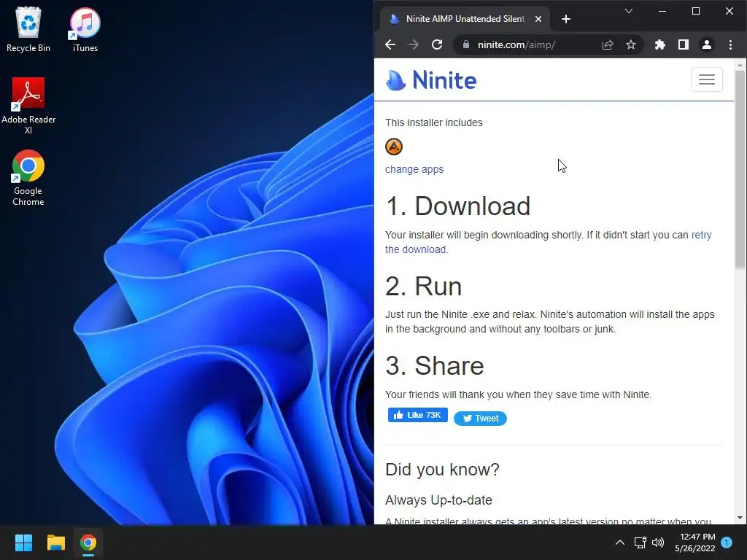Open notification center badge
This screenshot has height=560, width=747.
click(727, 542)
